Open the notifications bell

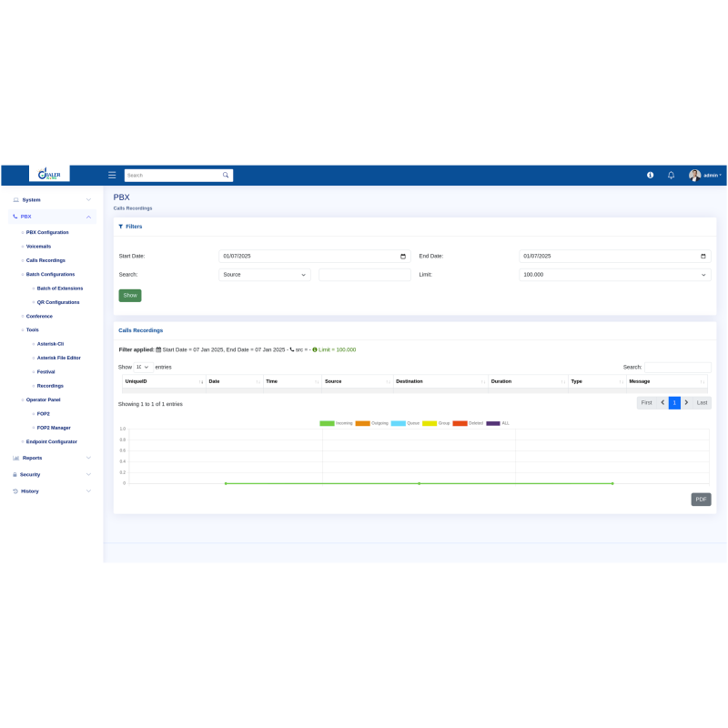click(x=672, y=175)
